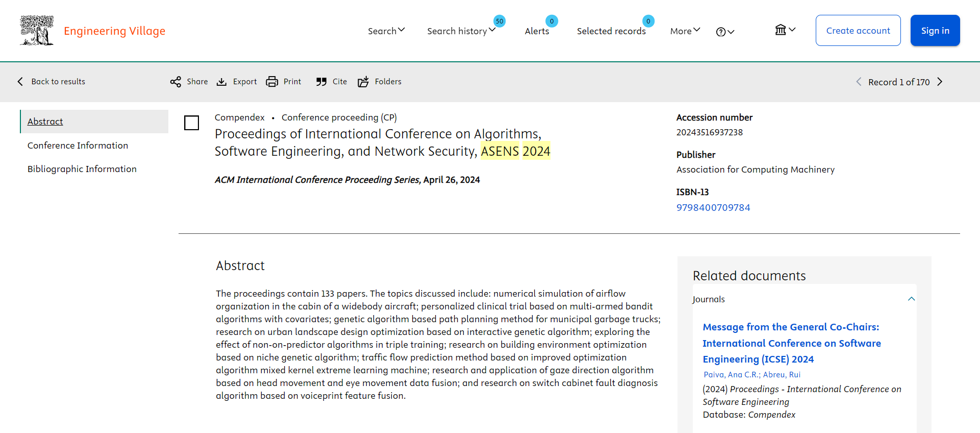Go Back to results
Image resolution: width=980 pixels, height=433 pixels.
(58, 82)
